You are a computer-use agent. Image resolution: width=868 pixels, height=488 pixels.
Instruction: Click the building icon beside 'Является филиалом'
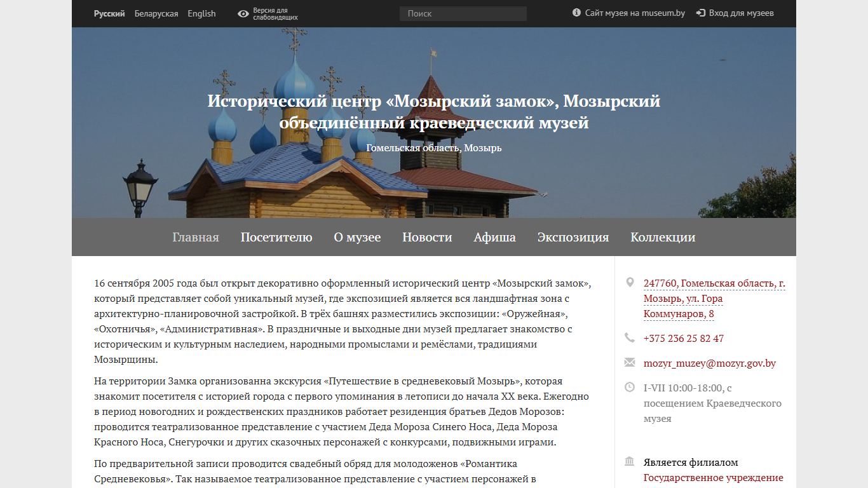point(630,461)
